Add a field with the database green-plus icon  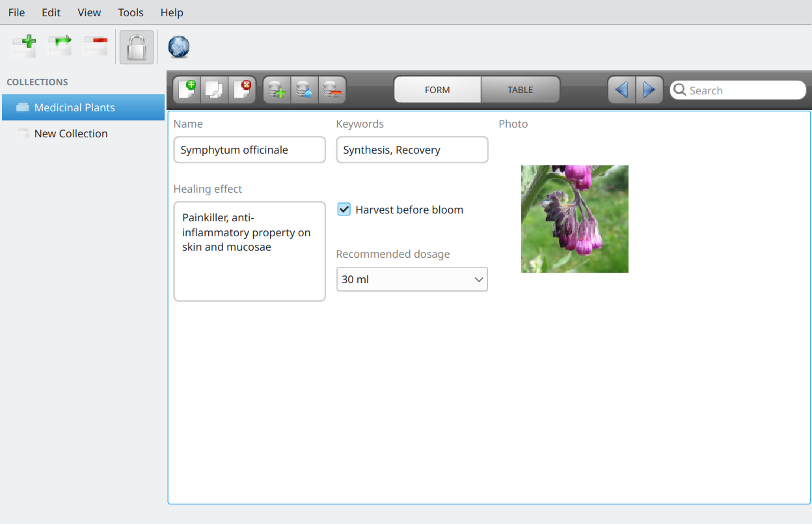277,90
